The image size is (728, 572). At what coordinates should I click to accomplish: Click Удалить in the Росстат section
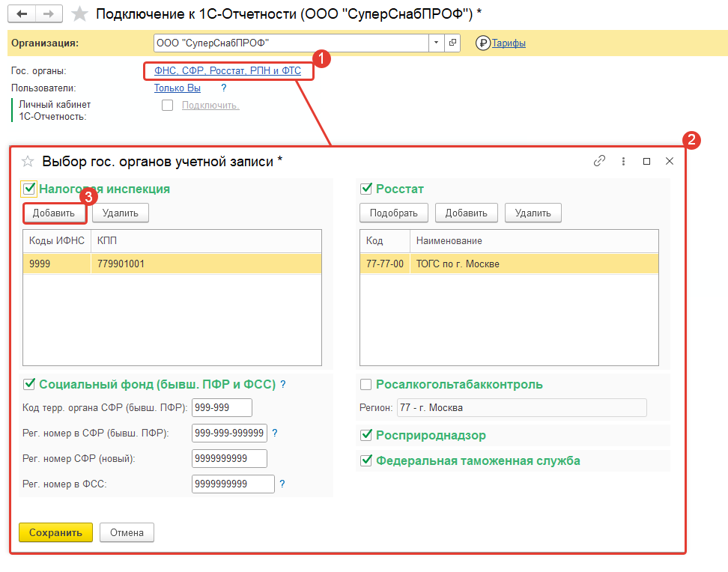click(x=533, y=213)
